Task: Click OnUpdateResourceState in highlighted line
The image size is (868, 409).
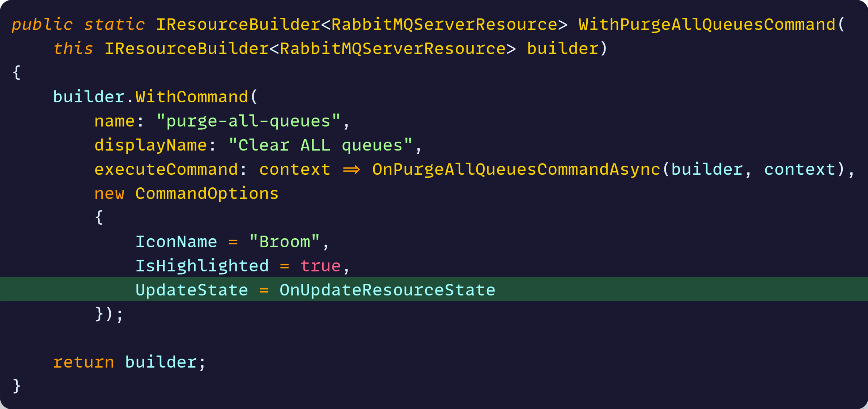Action: pos(387,290)
